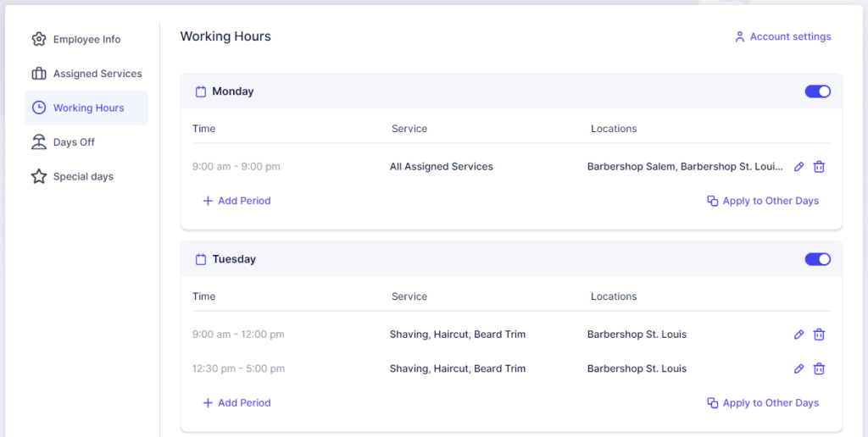Viewport: 868px width, 437px height.
Task: Edit Tuesday's 12:30 pm - 5:00 pm period
Action: coord(798,368)
